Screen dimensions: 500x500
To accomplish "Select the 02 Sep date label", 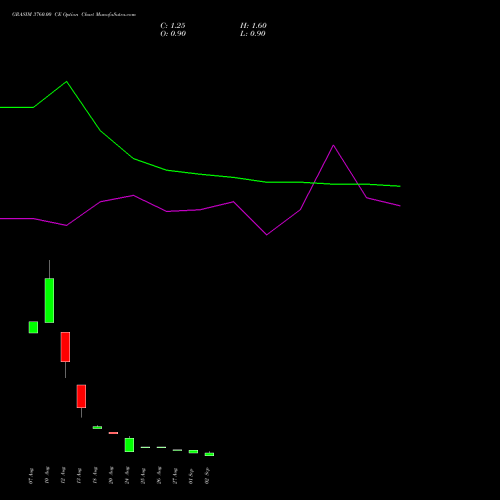I will [207, 476].
